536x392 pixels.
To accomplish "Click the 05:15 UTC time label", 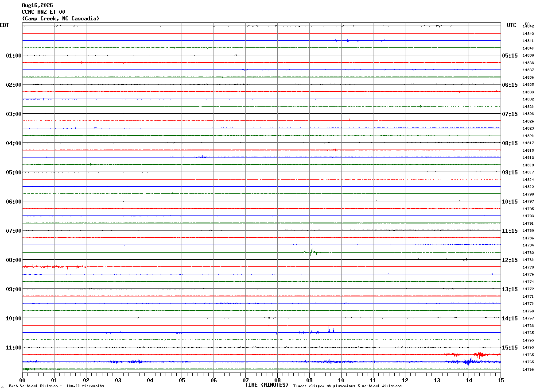I will coord(510,56).
